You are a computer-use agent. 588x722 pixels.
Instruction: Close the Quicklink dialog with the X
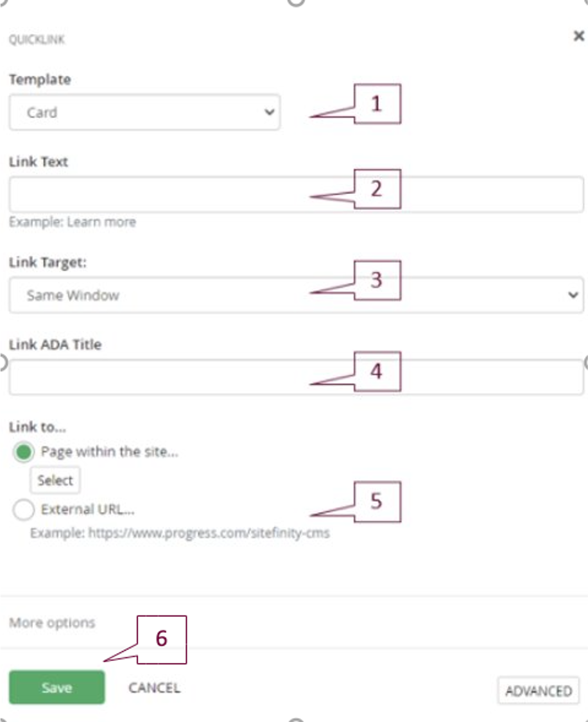[578, 37]
